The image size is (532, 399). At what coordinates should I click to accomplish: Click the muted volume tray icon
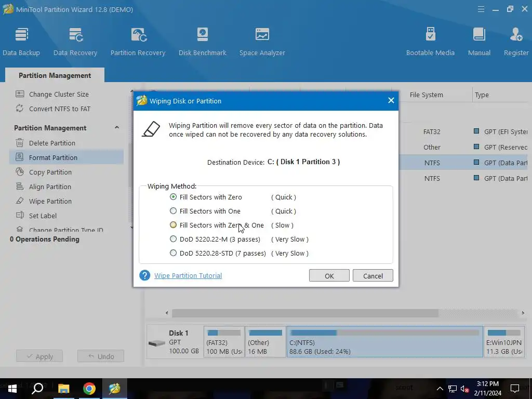pyautogui.click(x=464, y=389)
